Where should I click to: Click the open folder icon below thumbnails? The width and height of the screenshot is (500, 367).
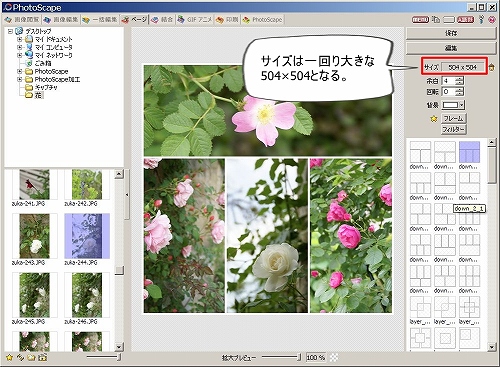pos(31,358)
